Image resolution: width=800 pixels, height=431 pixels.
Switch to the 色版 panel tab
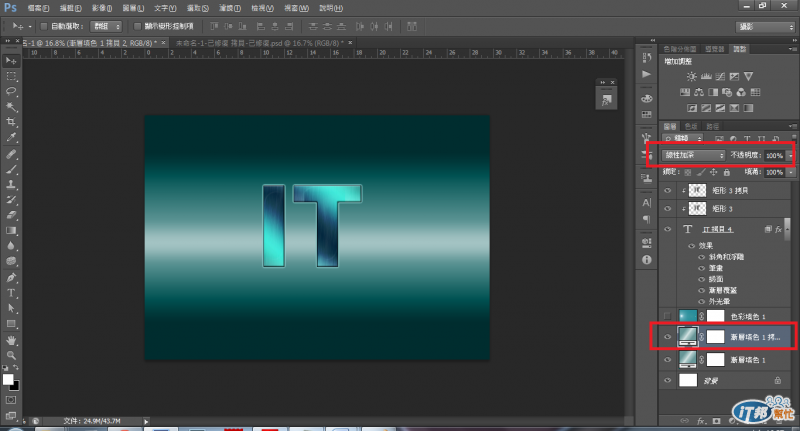(x=692, y=126)
